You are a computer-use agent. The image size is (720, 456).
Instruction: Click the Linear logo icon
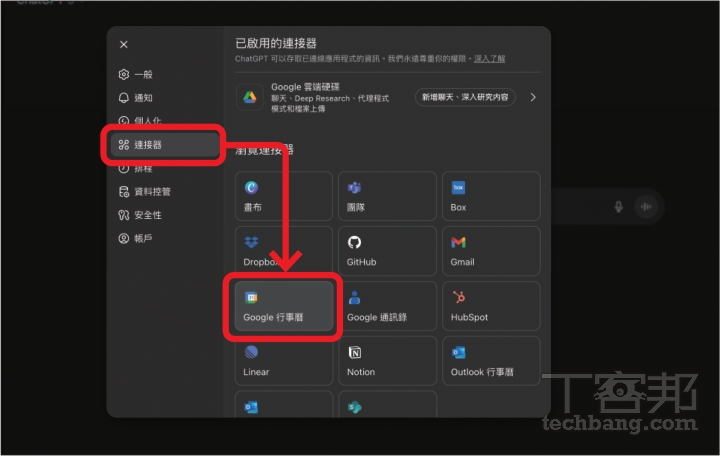click(251, 352)
